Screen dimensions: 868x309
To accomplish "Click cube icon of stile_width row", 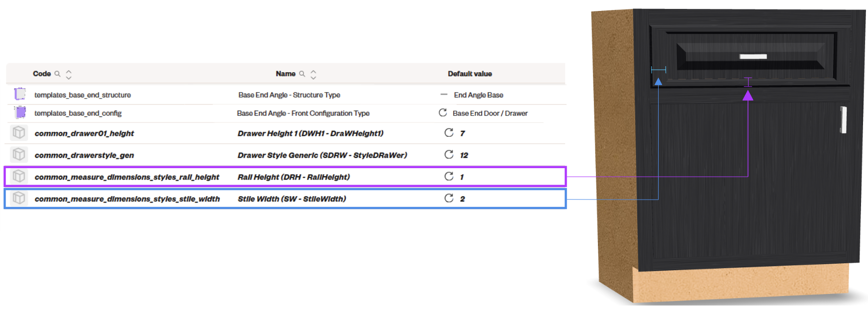I will click(19, 198).
